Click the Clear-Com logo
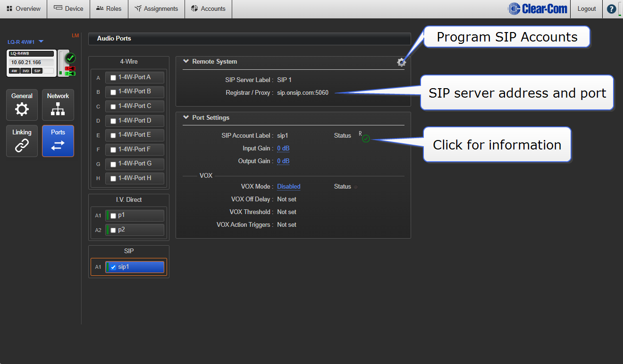 pyautogui.click(x=537, y=9)
